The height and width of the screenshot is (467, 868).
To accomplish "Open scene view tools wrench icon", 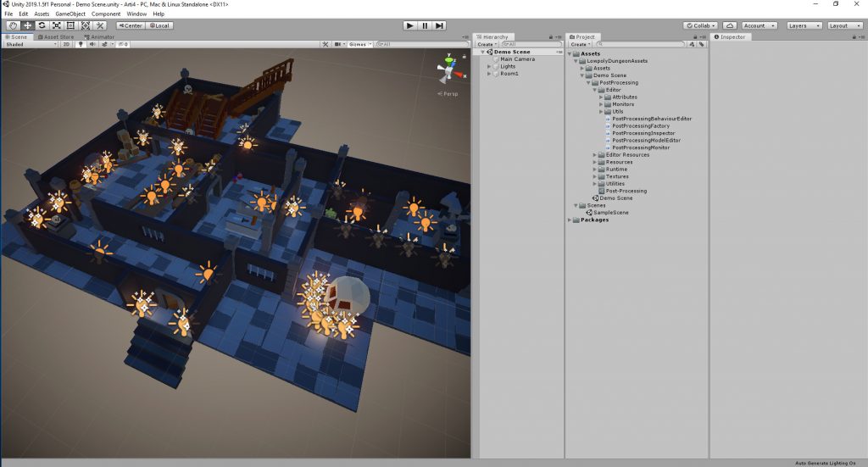I will (x=325, y=44).
